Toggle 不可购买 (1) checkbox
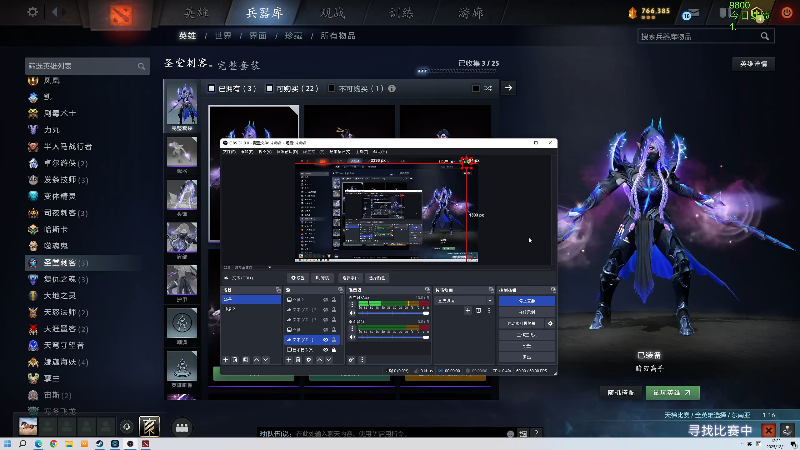Image resolution: width=800 pixels, height=450 pixels. [332, 89]
